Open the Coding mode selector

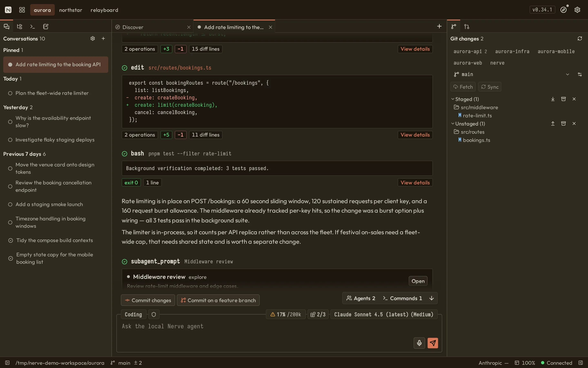pos(133,314)
